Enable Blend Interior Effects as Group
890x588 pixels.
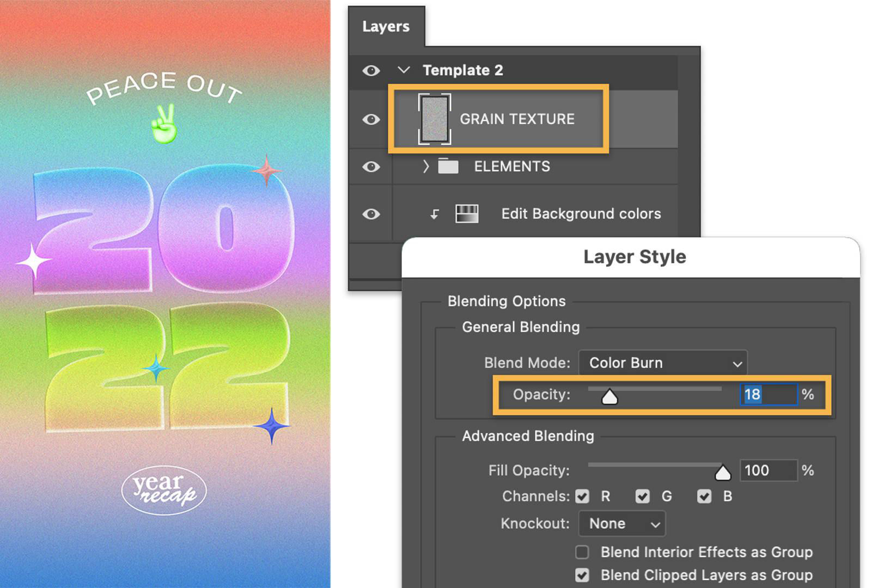pos(581,552)
